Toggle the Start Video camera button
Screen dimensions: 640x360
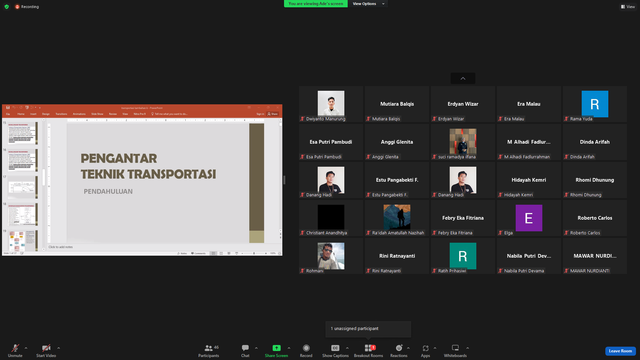coord(46,350)
